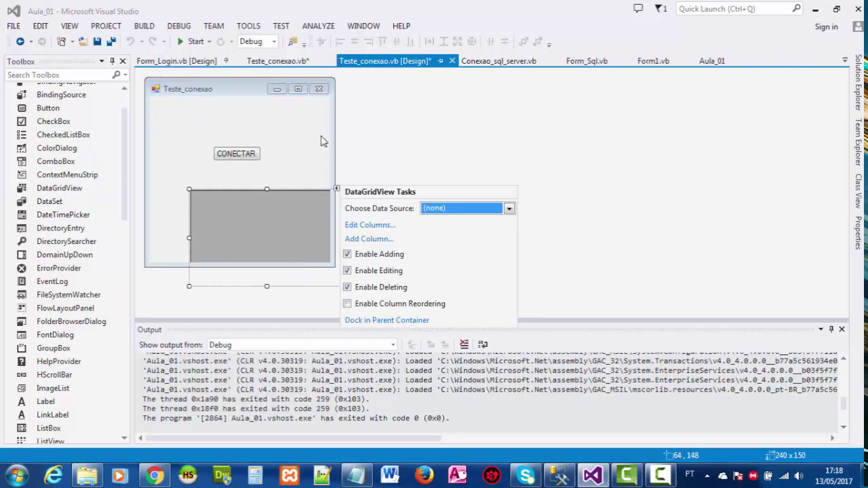This screenshot has height=488, width=868.
Task: Open Microsoft Word from taskbar
Action: (390, 475)
